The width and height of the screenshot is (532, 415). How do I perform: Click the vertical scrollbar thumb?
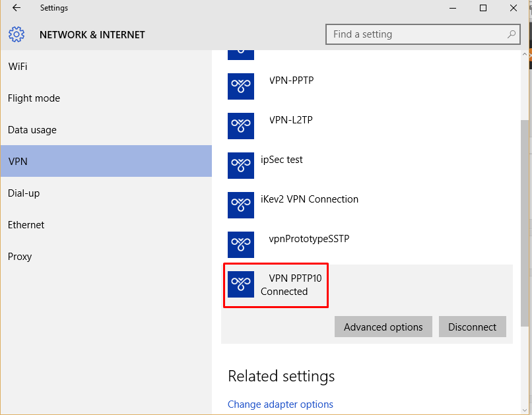coord(525,223)
